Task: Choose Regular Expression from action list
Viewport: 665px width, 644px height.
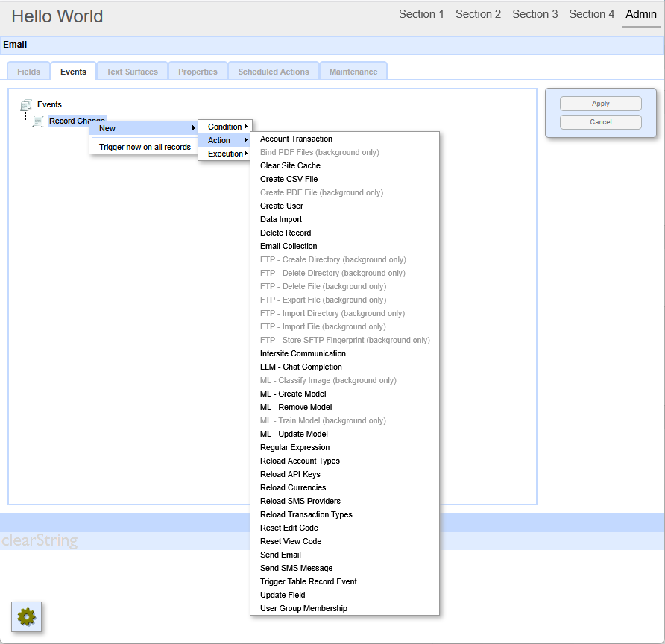Action: coord(294,447)
